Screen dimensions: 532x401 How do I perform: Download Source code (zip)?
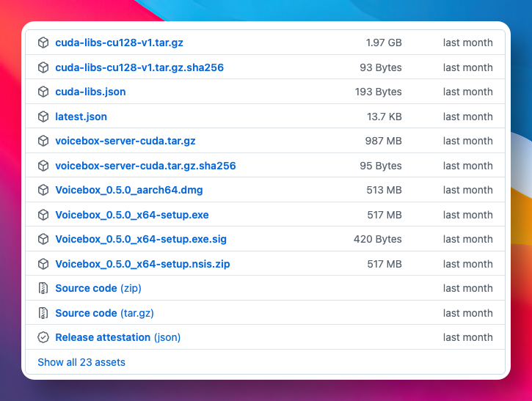click(98, 288)
